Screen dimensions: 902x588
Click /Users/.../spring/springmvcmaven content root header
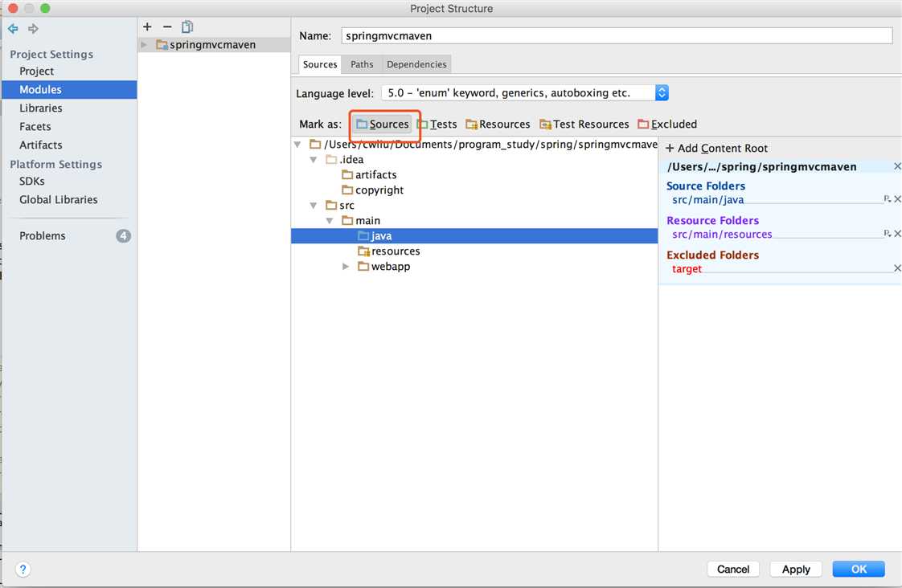click(x=761, y=167)
